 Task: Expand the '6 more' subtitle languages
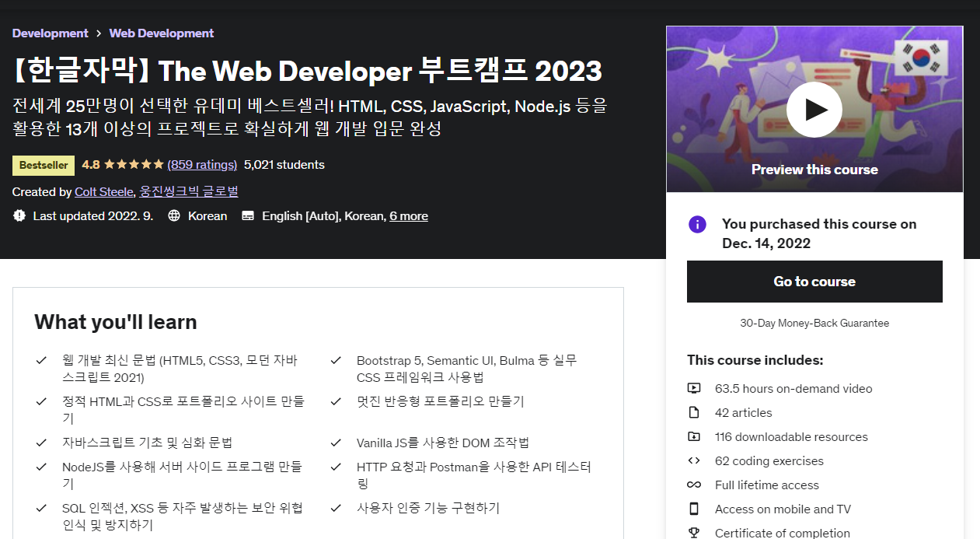[x=409, y=215]
